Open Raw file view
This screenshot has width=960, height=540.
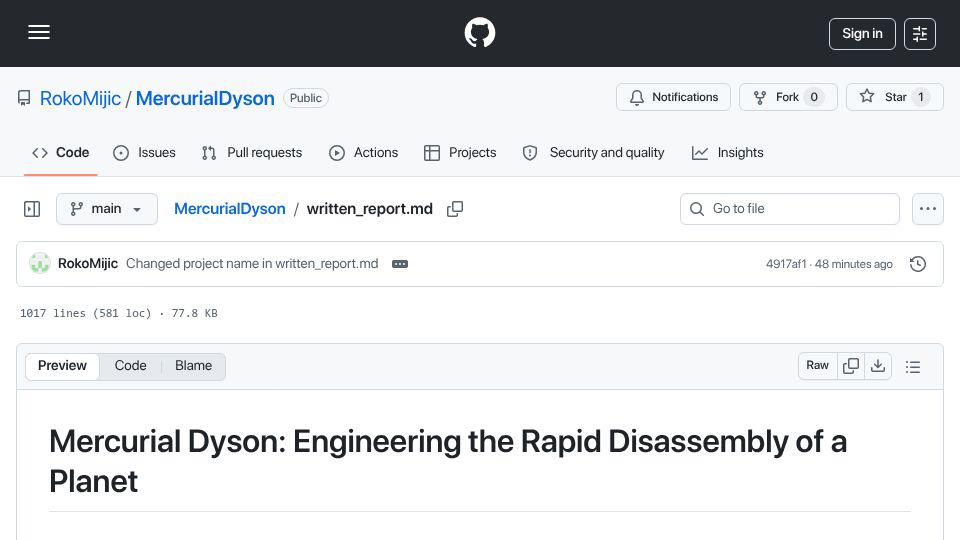coord(817,366)
